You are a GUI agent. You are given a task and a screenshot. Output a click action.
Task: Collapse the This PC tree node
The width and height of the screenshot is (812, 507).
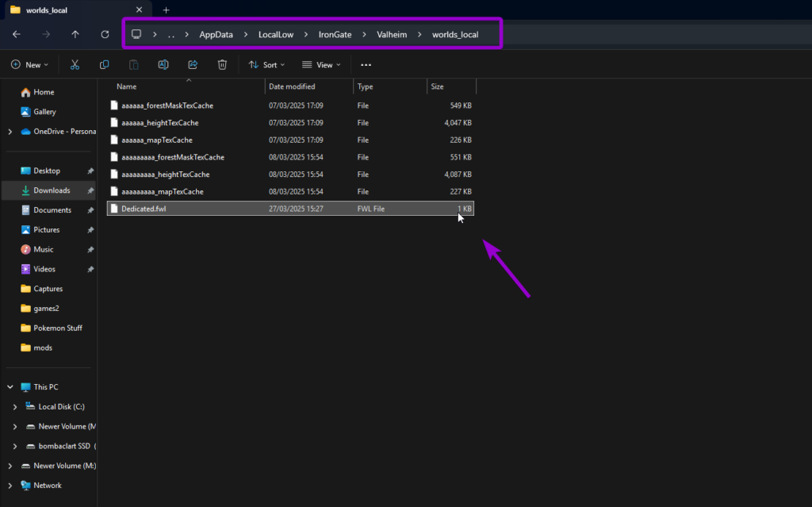[x=10, y=386]
